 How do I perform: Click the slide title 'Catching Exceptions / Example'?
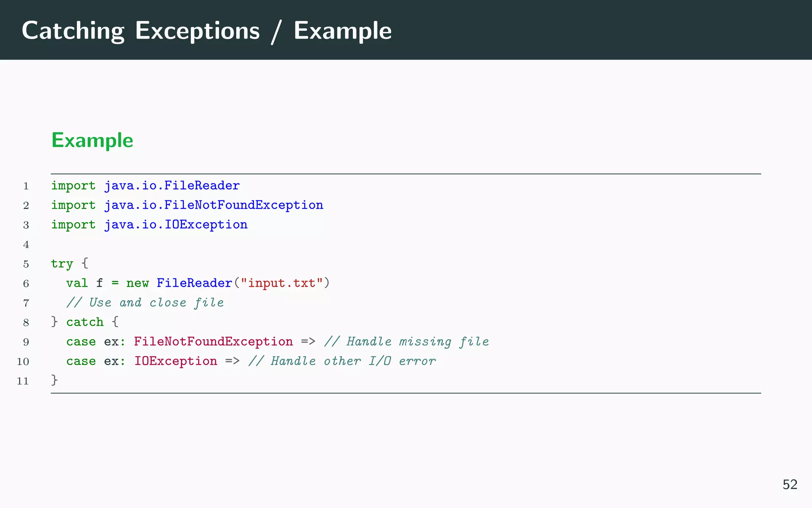207,31
